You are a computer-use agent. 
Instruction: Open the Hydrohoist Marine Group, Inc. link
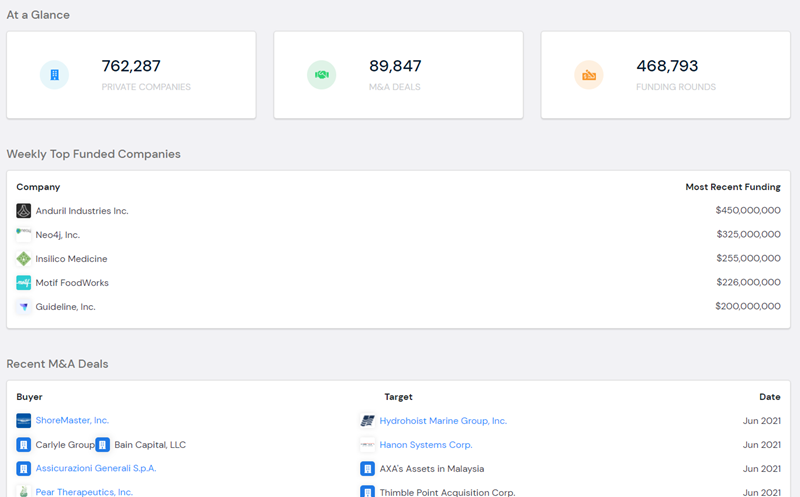click(443, 421)
